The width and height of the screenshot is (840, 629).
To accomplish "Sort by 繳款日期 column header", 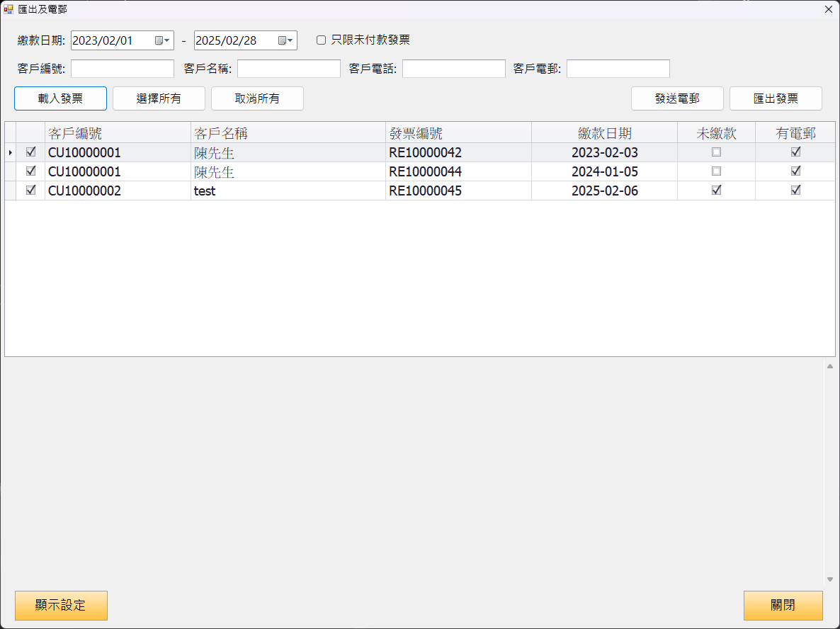I will (604, 133).
